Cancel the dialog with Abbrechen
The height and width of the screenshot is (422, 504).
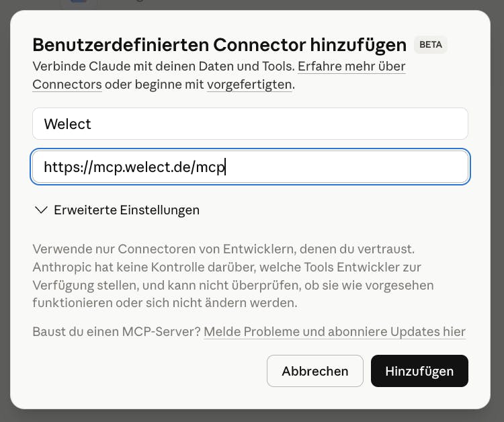(x=314, y=371)
